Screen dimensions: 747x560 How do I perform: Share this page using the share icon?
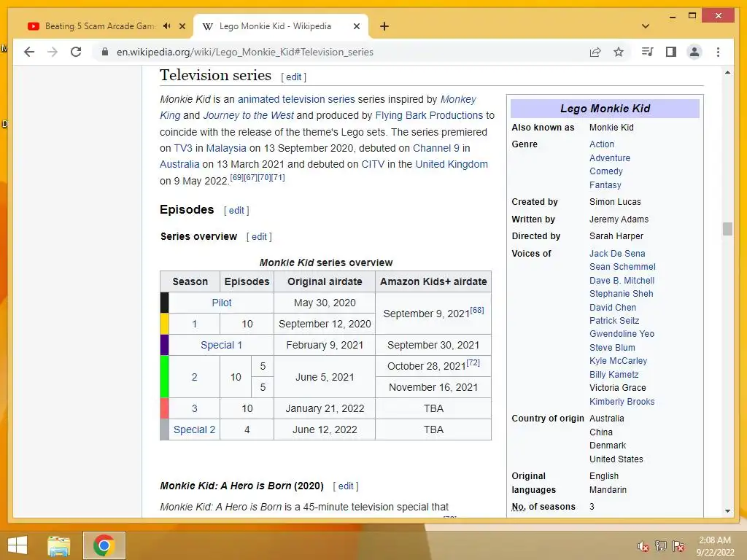pos(595,52)
